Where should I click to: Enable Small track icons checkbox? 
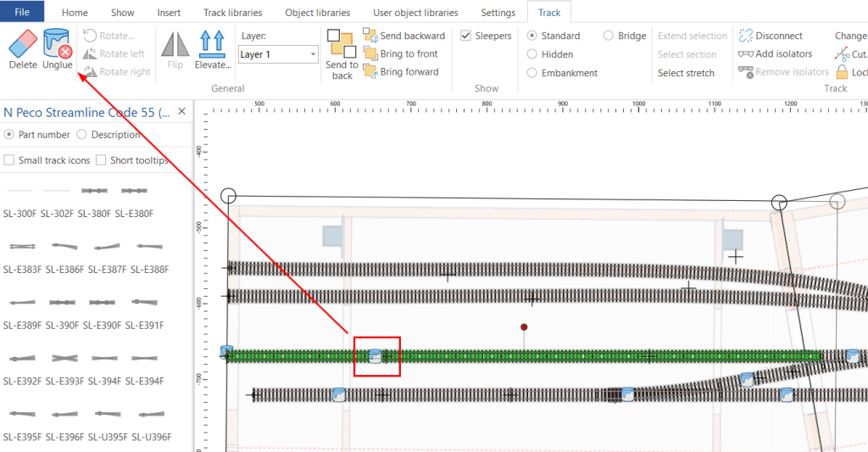pos(9,160)
